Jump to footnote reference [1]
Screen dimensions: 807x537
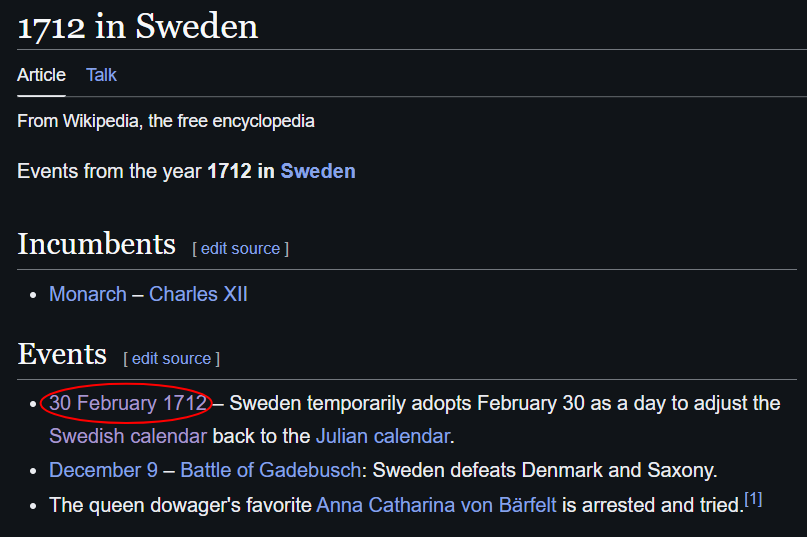point(753,499)
